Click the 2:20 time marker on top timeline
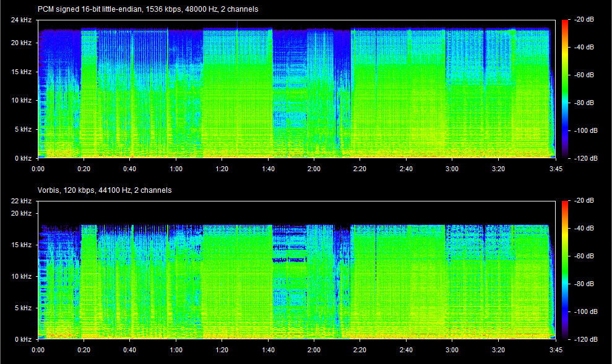Image resolution: width=612 pixels, height=364 pixels. tap(360, 167)
